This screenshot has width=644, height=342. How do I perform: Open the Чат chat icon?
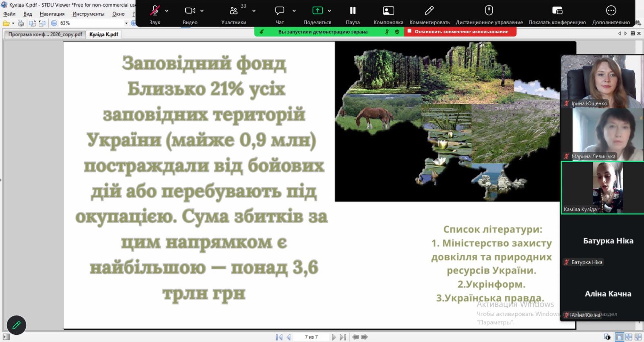click(279, 11)
